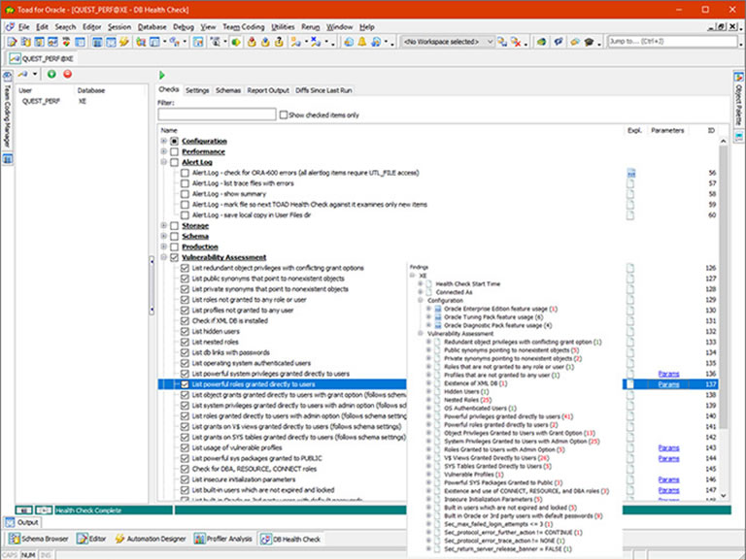
Task: Click the globe refresh icon in toolbar
Action: (349, 42)
